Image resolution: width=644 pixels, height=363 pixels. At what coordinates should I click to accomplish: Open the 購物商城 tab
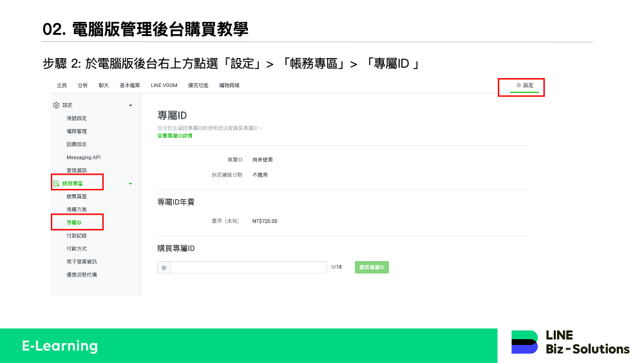(x=229, y=85)
